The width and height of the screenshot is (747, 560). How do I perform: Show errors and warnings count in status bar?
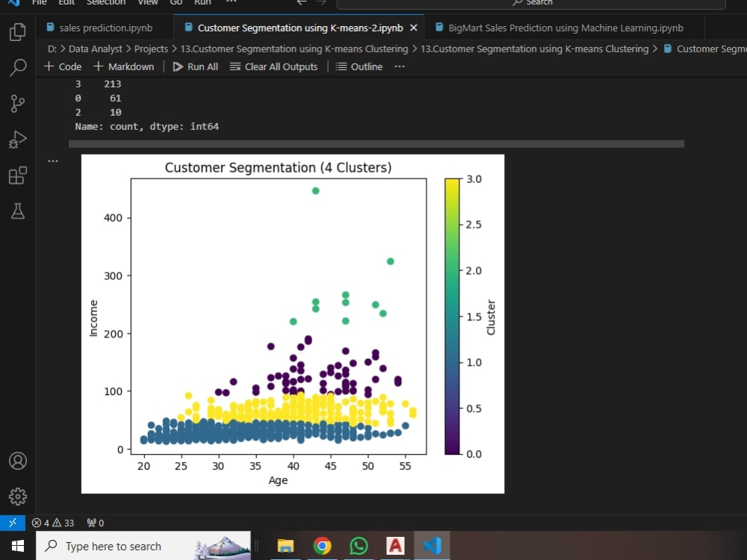coord(53,523)
